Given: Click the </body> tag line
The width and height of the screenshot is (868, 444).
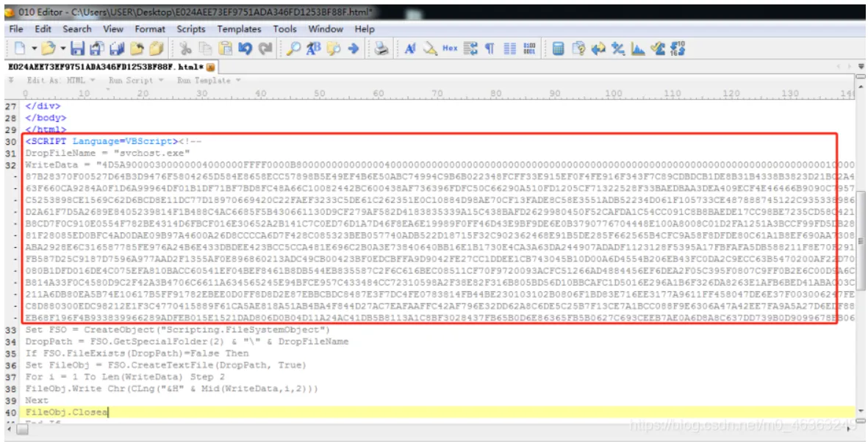Looking at the screenshot, I should [46, 118].
